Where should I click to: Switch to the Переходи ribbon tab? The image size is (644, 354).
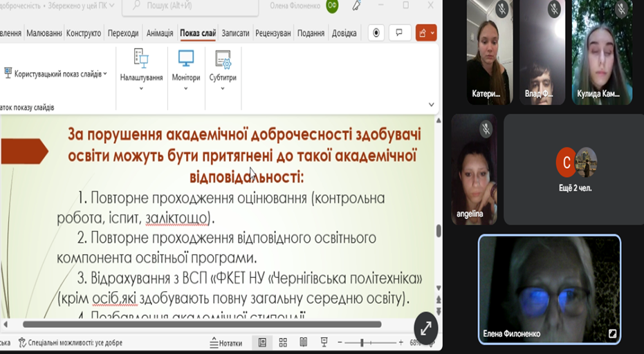pyautogui.click(x=123, y=32)
